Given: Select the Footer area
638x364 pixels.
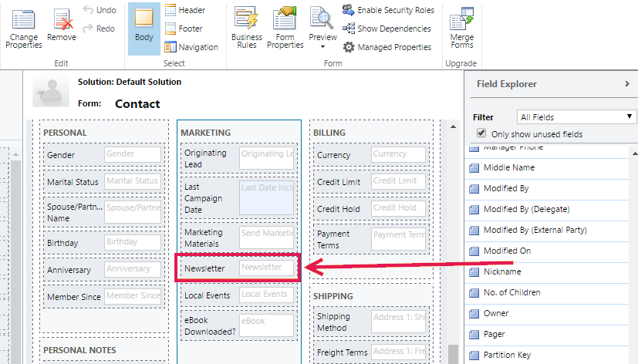Looking at the screenshot, I should 184,29.
